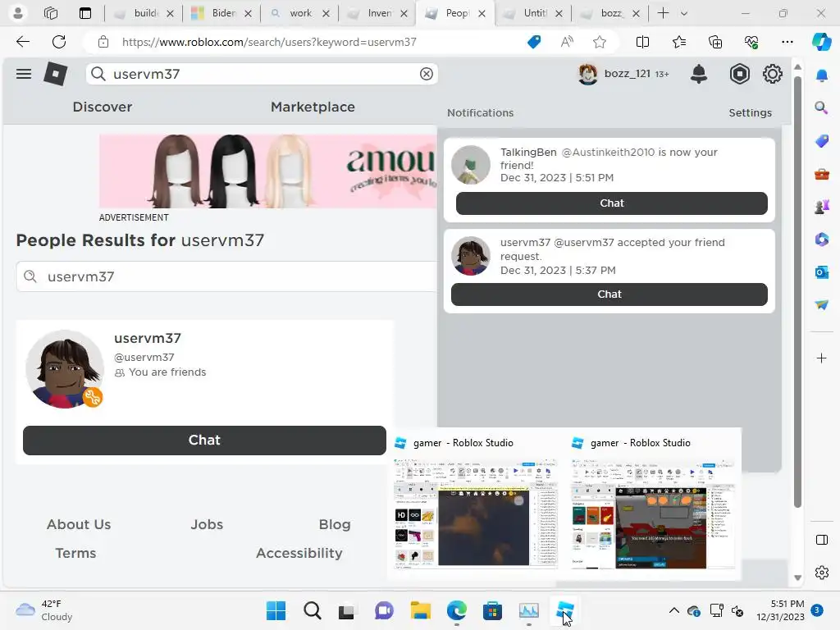Open the new tab dropdown chevron
This screenshot has height=630, width=840.
coord(684,13)
